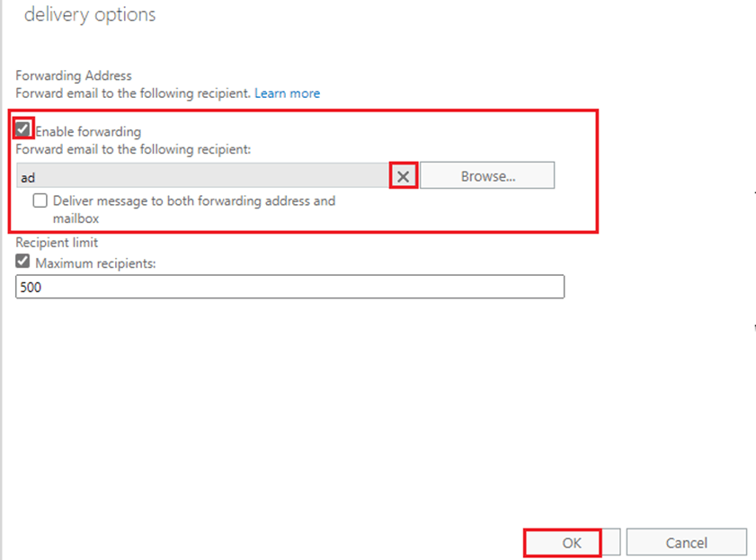Click the Forwarding Address section heading
Screen dimensions: 756x560
[x=74, y=76]
